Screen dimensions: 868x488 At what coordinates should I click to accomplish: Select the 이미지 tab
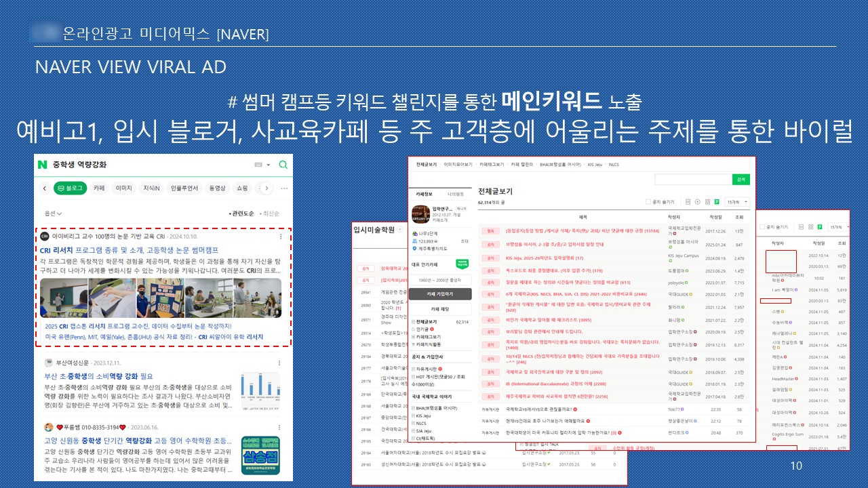click(123, 188)
